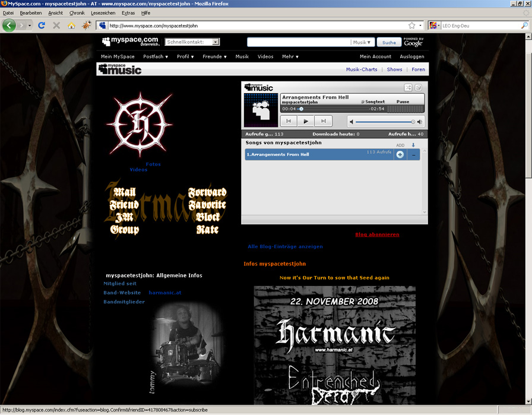Expand the Postfach menu

(156, 56)
